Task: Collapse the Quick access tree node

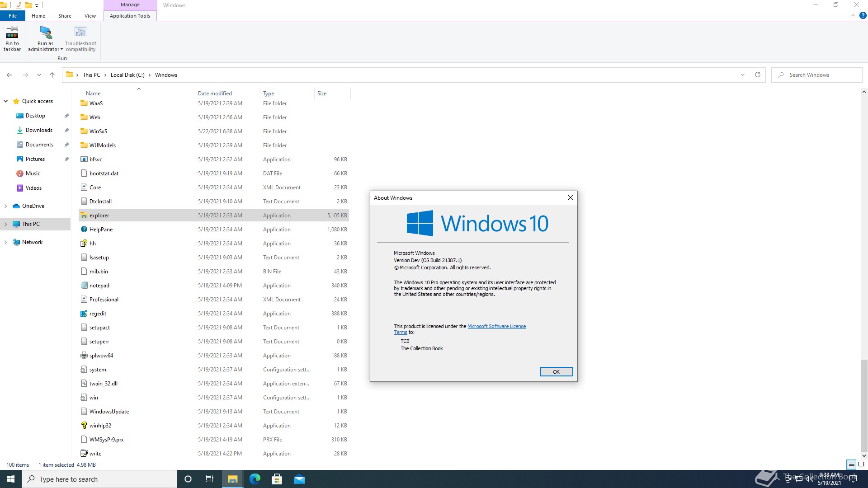Action: pyautogui.click(x=6, y=101)
